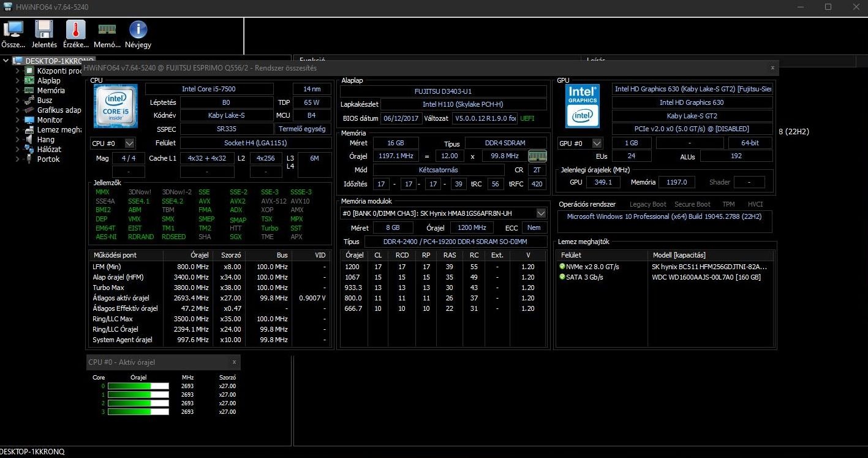
Task: Close the CPU #0 Aktív órajel panel
Action: (x=234, y=362)
